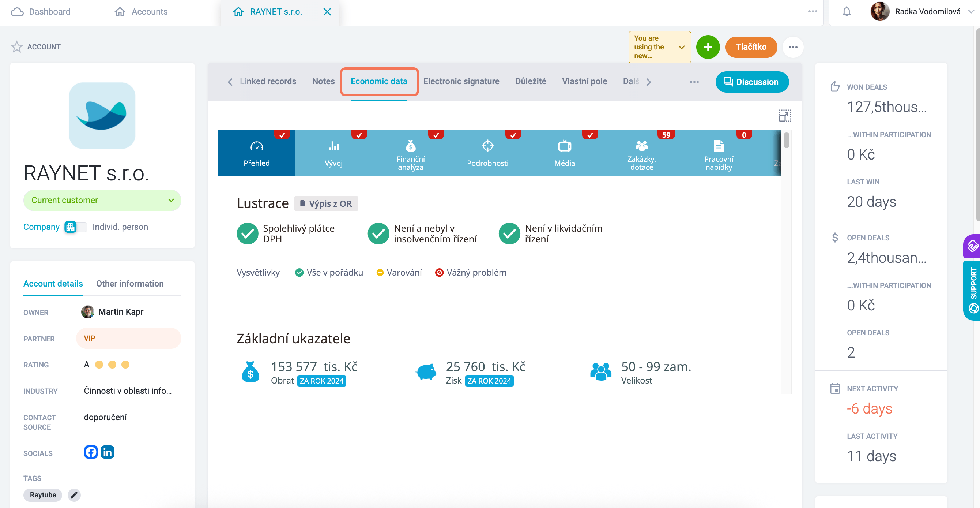Viewport: 980px width, 508px height.
Task: Click the RAYNET company logo
Action: point(102,115)
